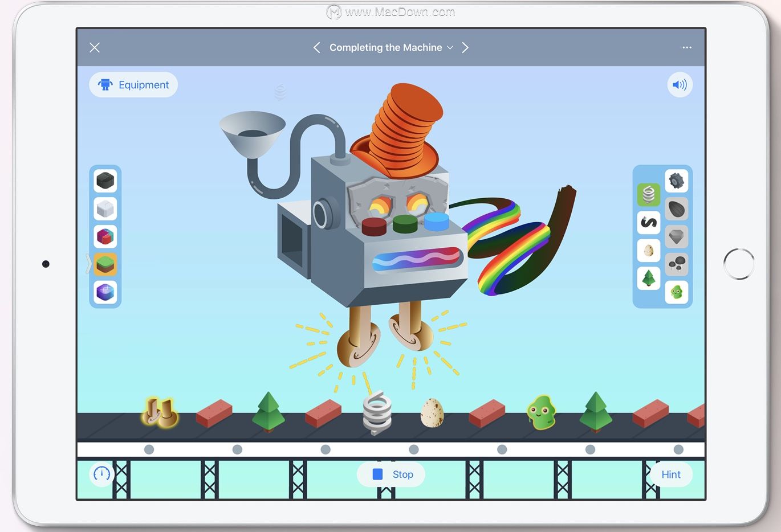
Task: Click the grey funnel on the machine
Action: click(x=253, y=134)
